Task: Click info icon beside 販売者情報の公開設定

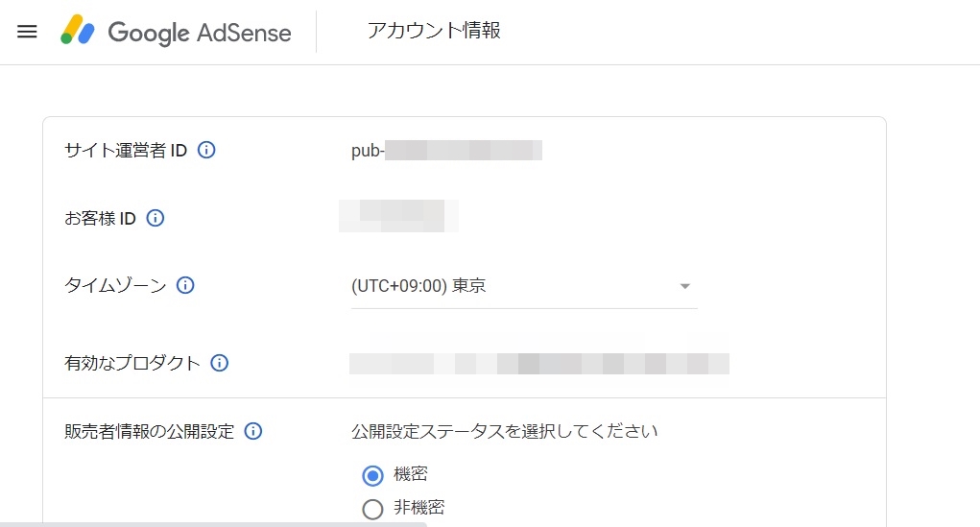Action: pyautogui.click(x=253, y=431)
